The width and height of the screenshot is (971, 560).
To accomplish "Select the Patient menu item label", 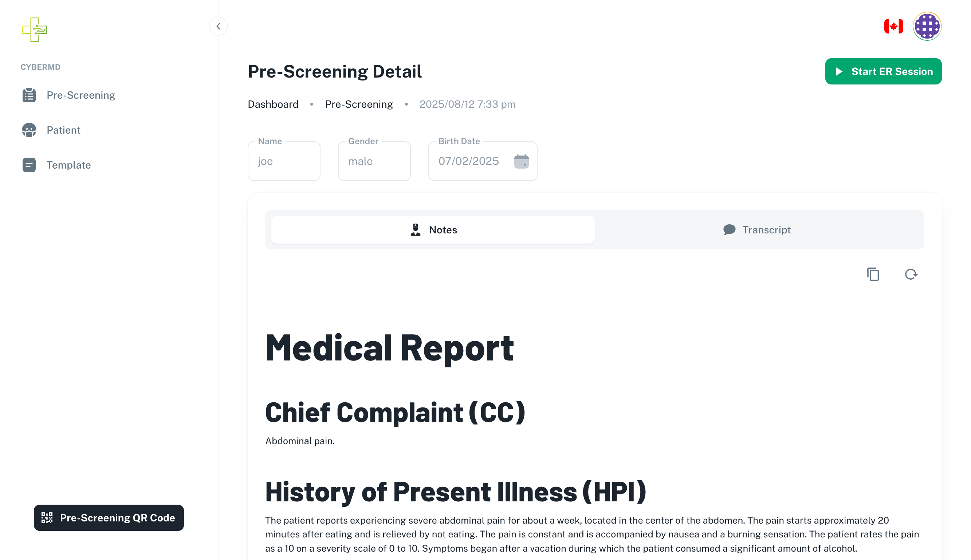I will click(63, 130).
